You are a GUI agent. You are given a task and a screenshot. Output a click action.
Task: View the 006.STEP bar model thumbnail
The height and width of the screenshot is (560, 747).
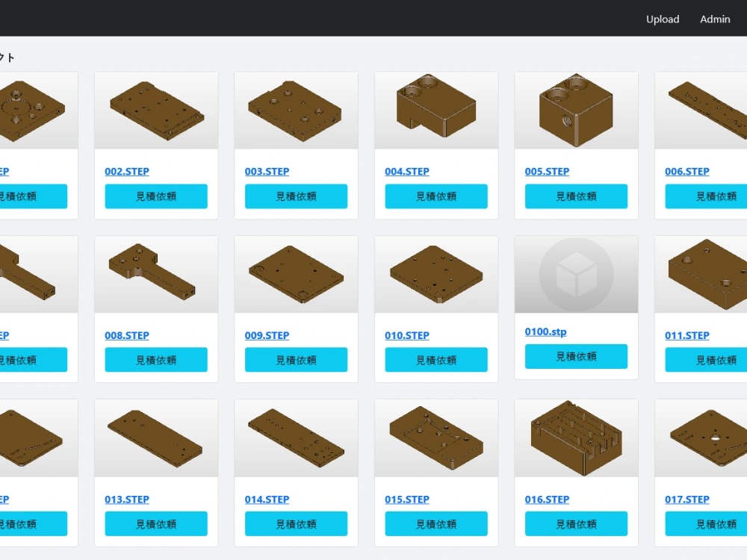tap(701, 111)
